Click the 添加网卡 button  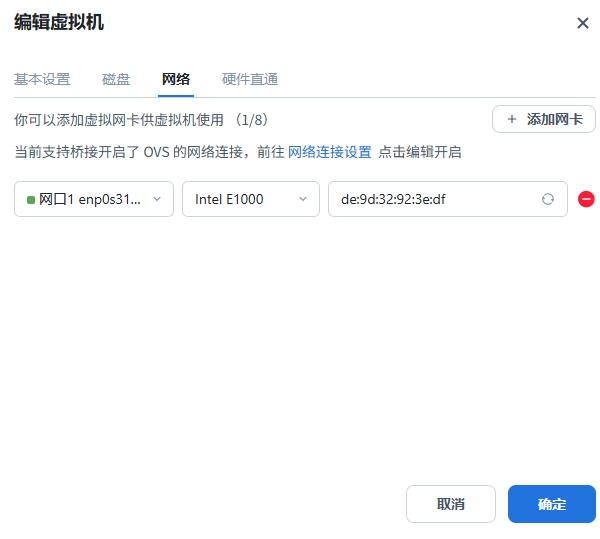(x=543, y=119)
